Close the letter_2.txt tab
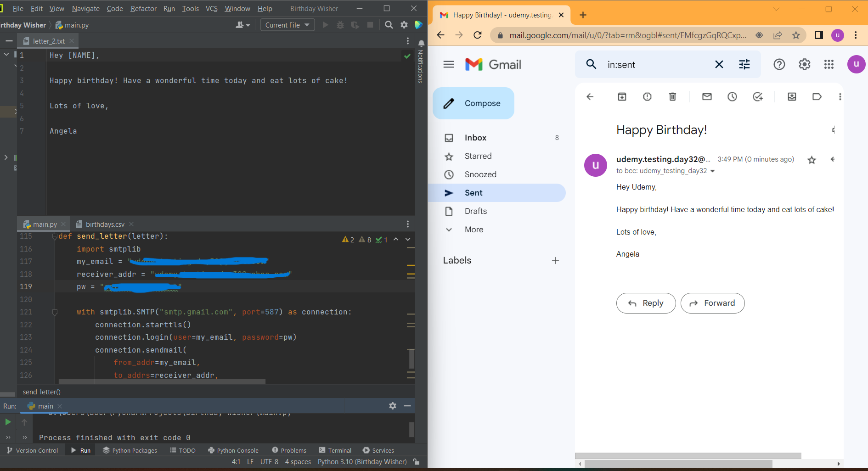 click(72, 41)
